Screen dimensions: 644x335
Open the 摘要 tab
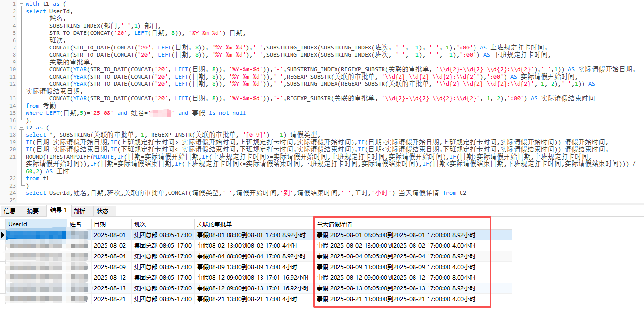(x=33, y=211)
